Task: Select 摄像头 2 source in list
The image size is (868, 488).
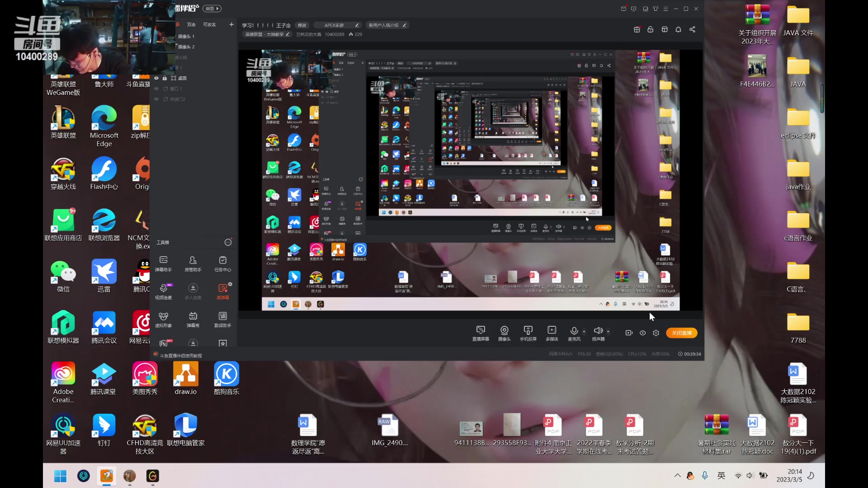Action: coord(186,47)
